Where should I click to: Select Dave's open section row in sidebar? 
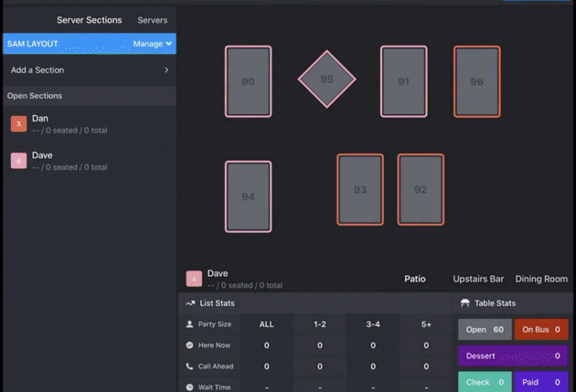(90, 161)
